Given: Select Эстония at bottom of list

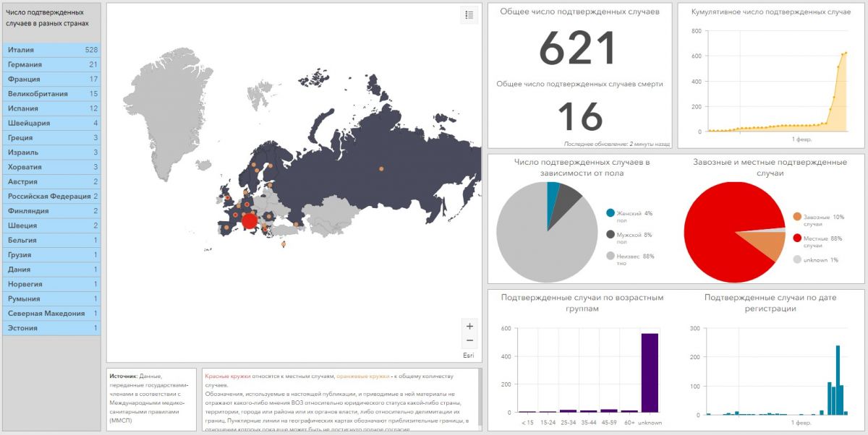Looking at the screenshot, I should coord(52,328).
